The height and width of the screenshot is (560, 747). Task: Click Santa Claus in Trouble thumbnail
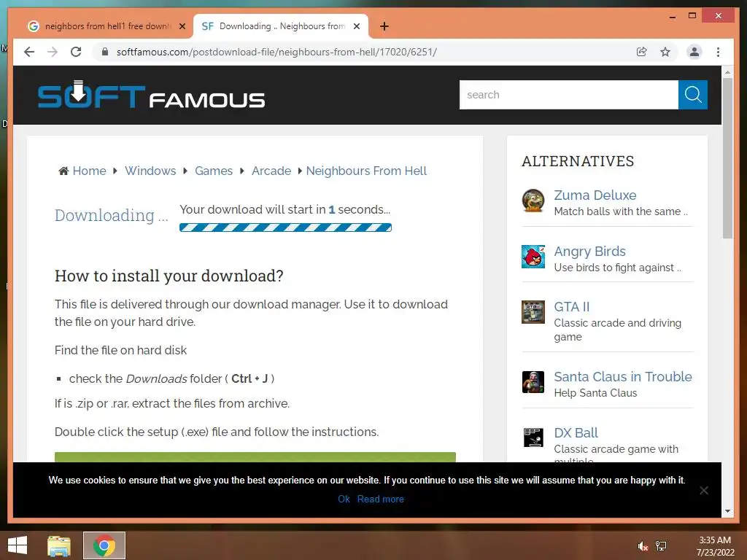coord(533,382)
